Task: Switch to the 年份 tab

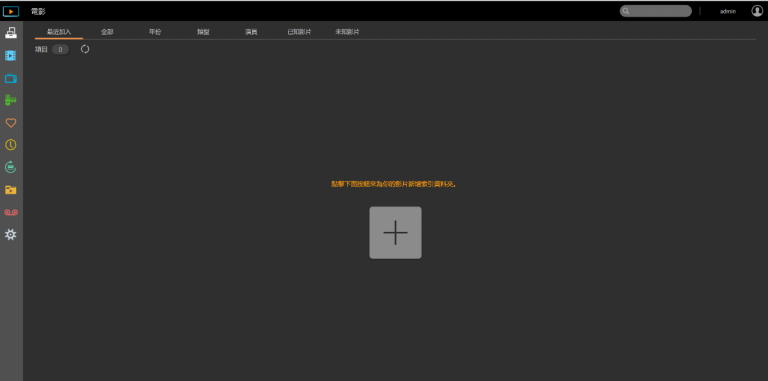Action: pyautogui.click(x=155, y=32)
